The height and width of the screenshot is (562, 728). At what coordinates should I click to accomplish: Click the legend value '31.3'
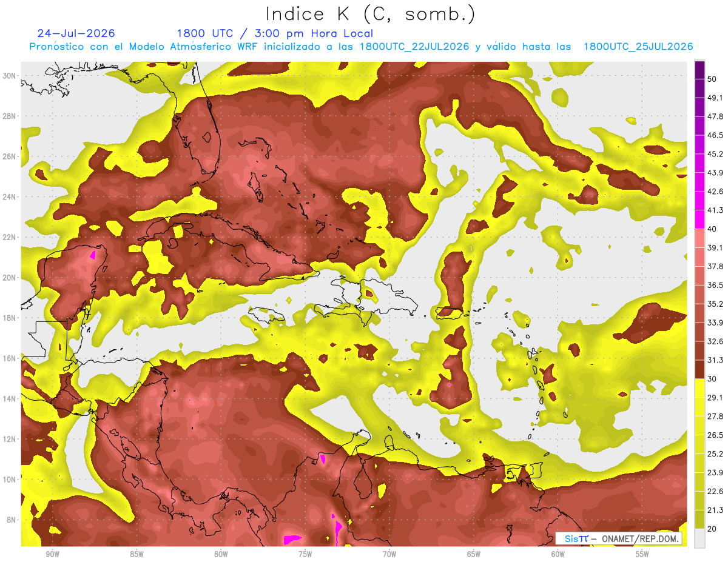(x=715, y=360)
